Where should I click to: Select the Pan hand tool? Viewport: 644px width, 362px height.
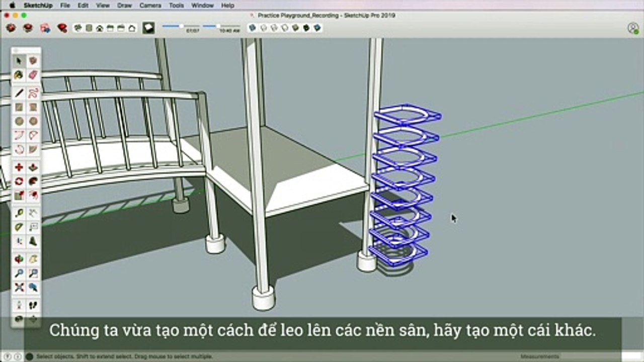[33, 259]
